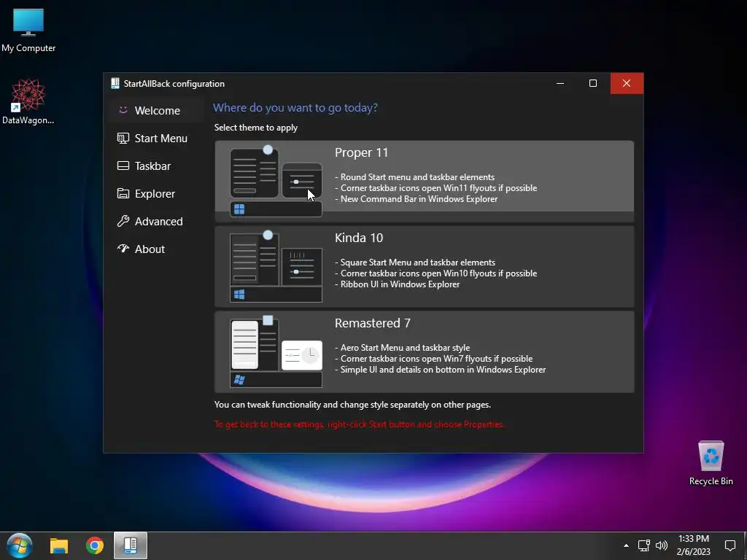
Task: Apply the Remastered 7 theme
Action: coord(424,352)
